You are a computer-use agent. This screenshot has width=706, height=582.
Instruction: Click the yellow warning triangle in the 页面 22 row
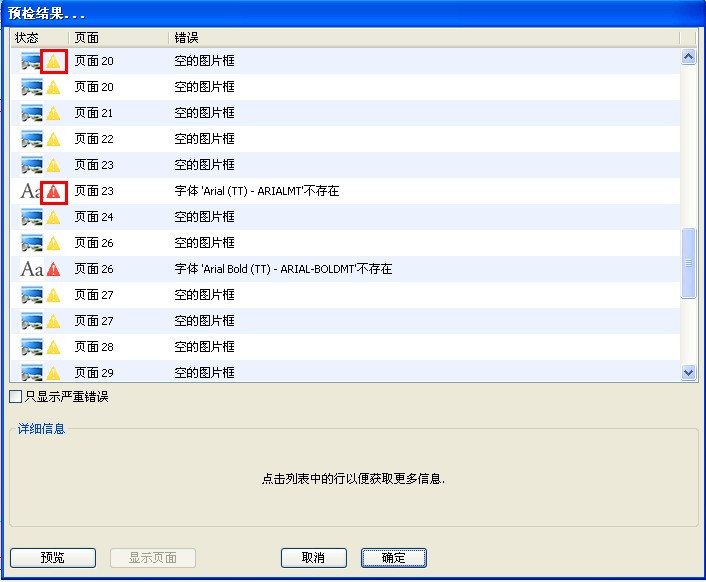click(53, 140)
